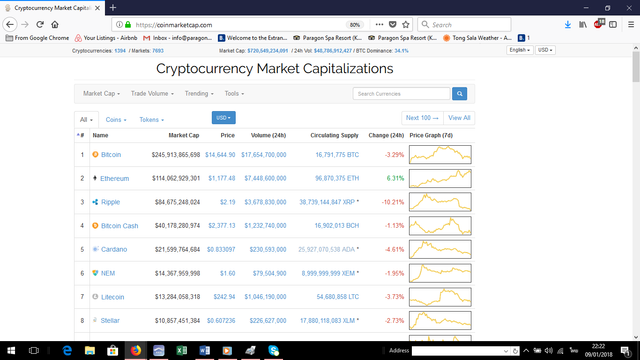Show the sidebars icon
This screenshot has height=360, width=640.
pyautogui.click(x=613, y=24)
